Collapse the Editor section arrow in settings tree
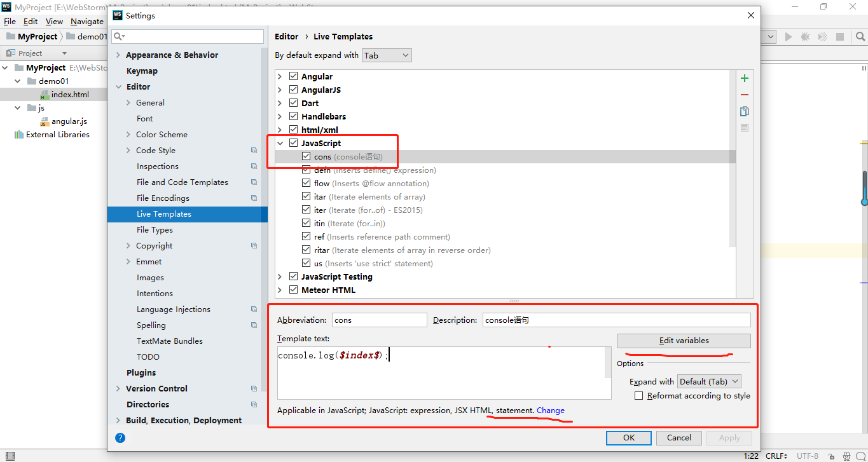Viewport: 868px width, 462px height. pos(118,87)
